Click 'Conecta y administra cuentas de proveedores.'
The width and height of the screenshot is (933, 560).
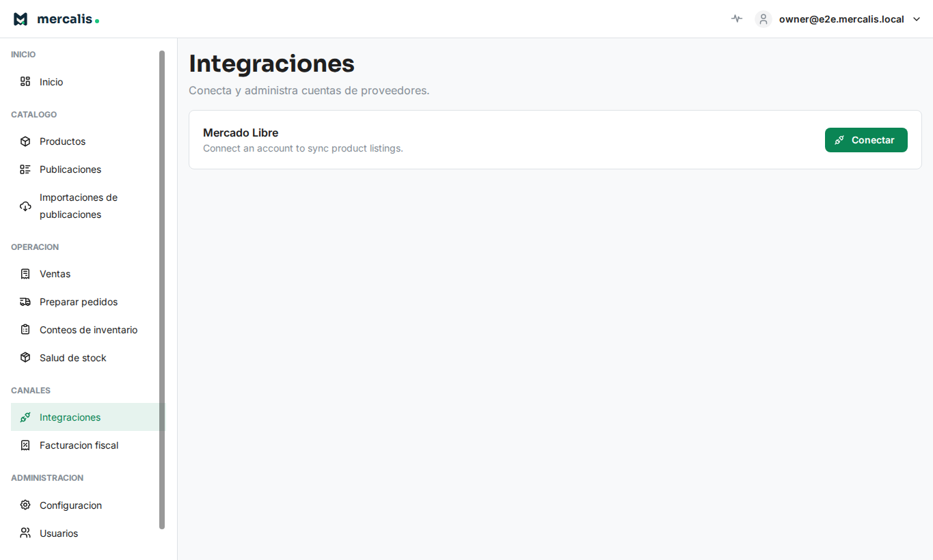[x=309, y=90]
